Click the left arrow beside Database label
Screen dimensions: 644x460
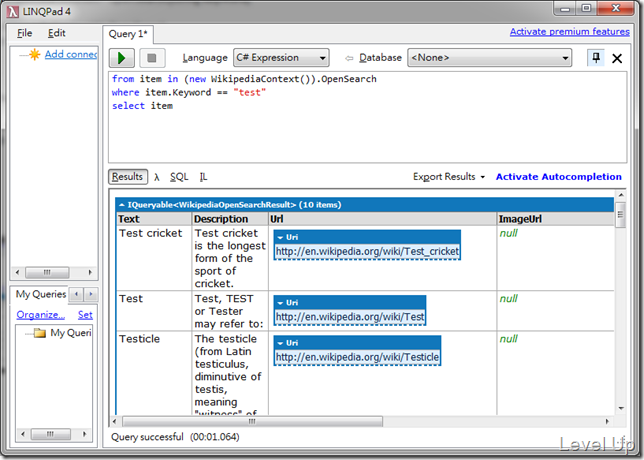[349, 58]
